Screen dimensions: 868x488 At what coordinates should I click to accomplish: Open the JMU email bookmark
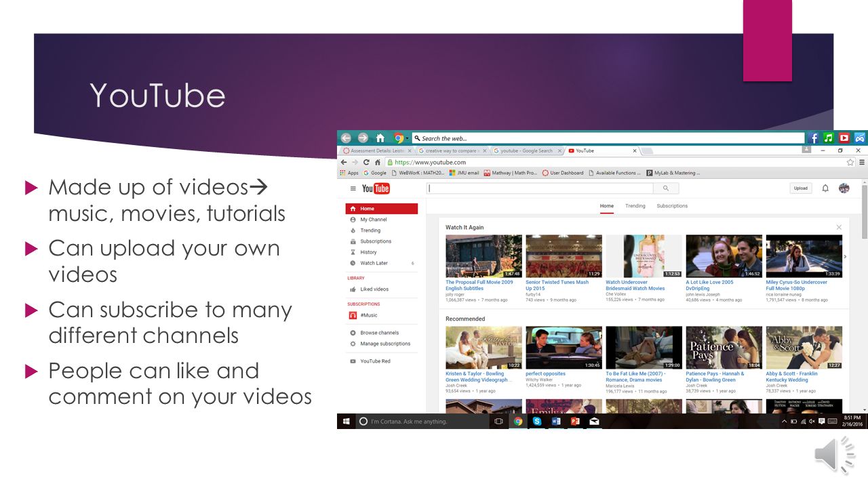pos(464,173)
